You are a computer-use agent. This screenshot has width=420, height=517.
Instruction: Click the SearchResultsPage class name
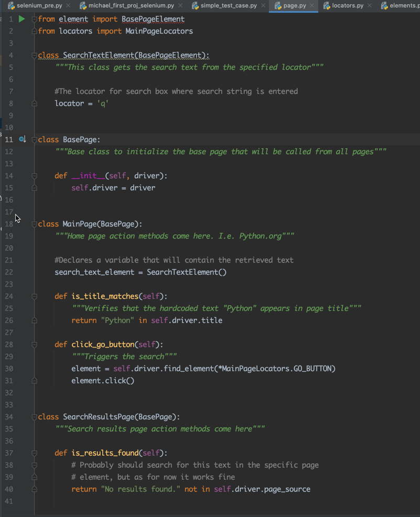tap(99, 417)
